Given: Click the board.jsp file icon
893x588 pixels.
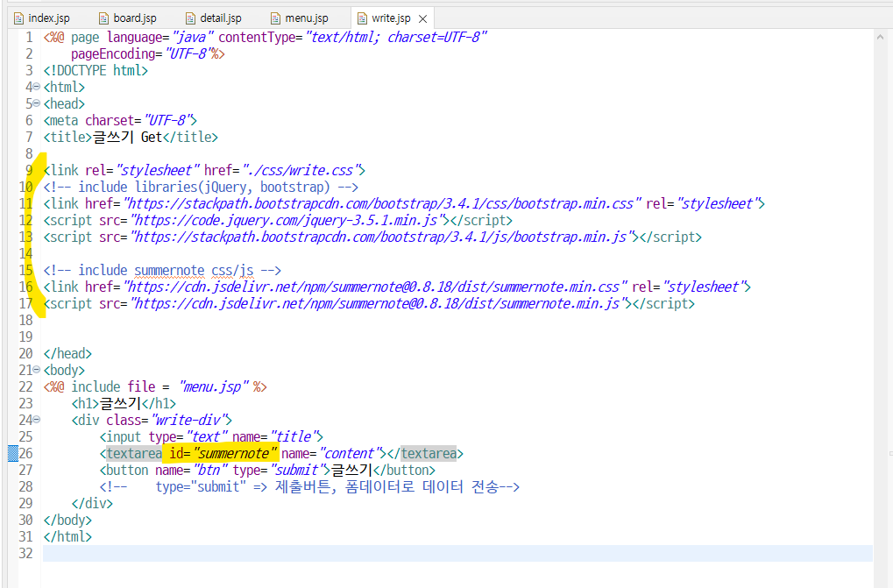Looking at the screenshot, I should click(103, 18).
